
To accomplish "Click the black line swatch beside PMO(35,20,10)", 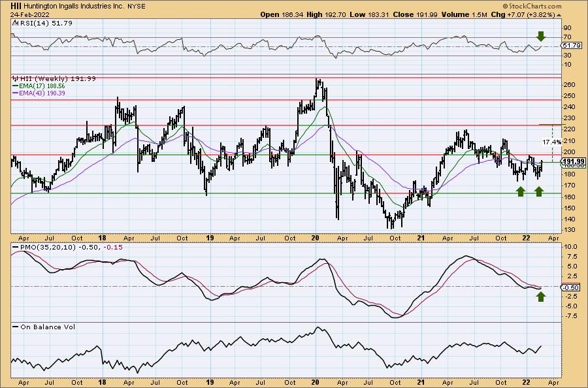I will pyautogui.click(x=16, y=248).
